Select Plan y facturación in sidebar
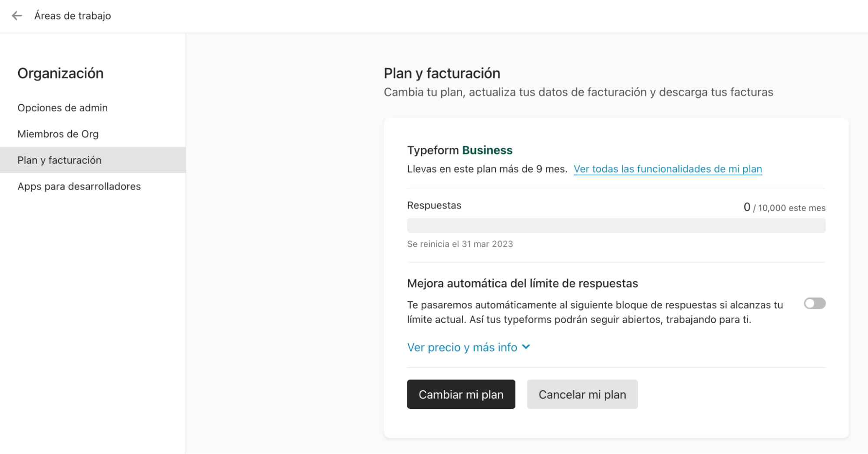This screenshot has height=454, width=868. click(x=59, y=160)
